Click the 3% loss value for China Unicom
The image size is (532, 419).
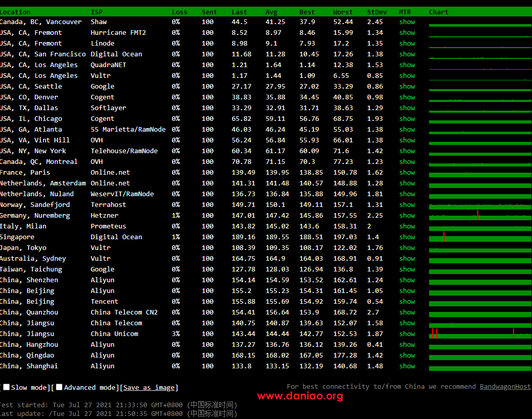(176, 334)
